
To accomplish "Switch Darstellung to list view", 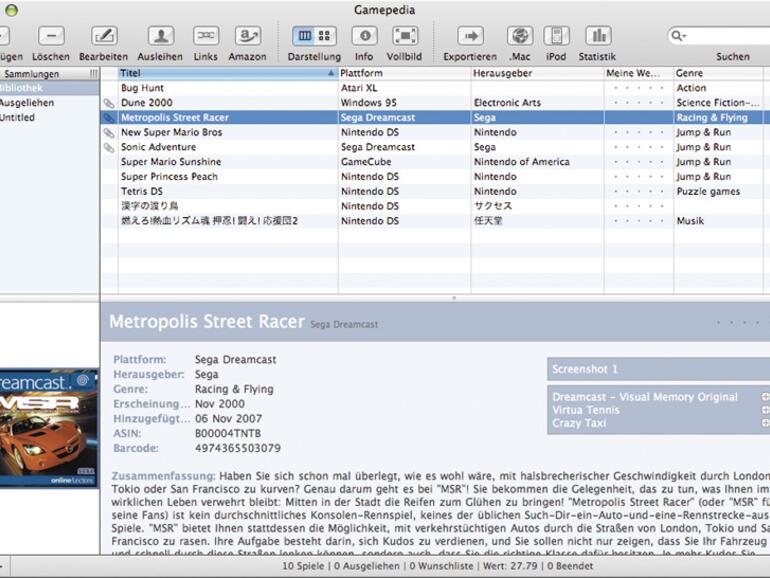I will tap(304, 36).
